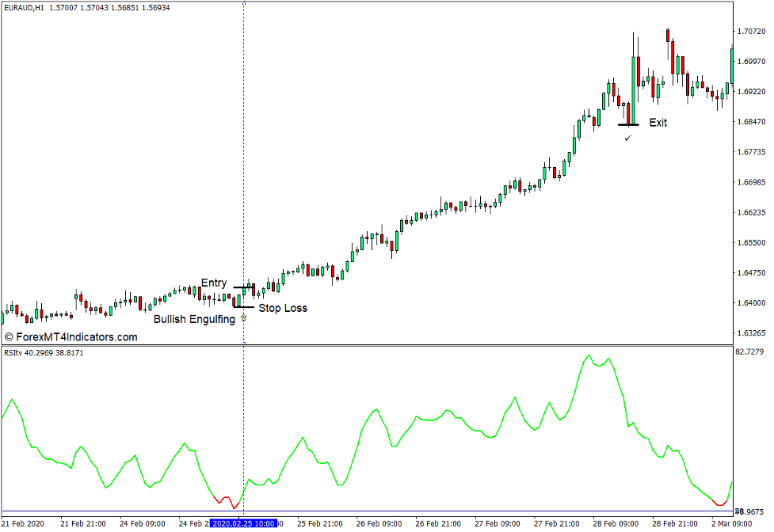Click the Entry annotation text

tap(215, 283)
